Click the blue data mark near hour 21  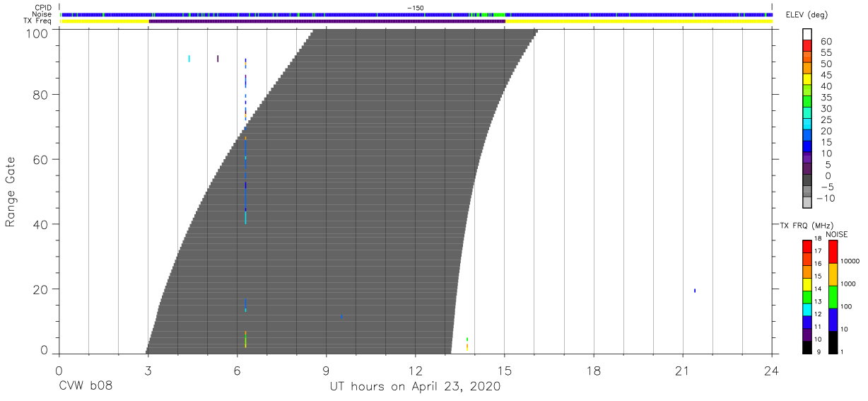[x=695, y=291]
